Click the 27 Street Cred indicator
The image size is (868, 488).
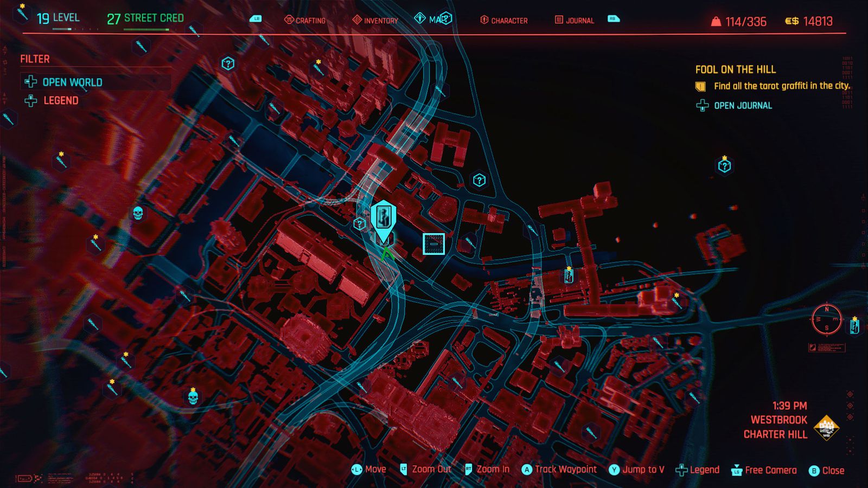(x=145, y=18)
